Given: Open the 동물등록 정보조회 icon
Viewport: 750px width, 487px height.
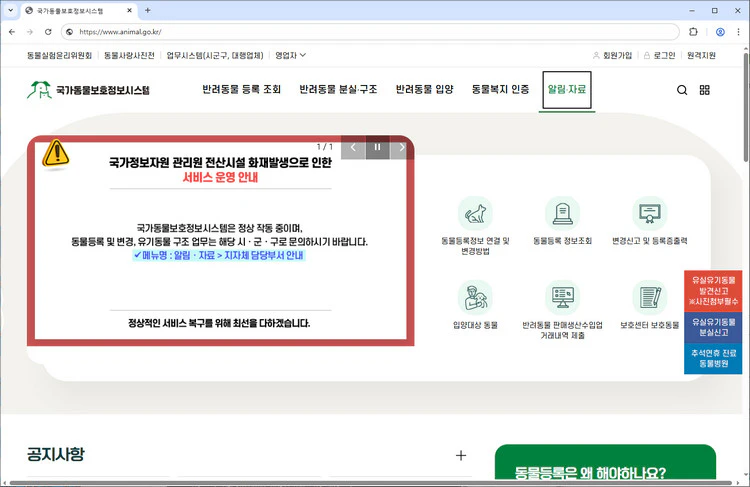Looking at the screenshot, I should (562, 213).
